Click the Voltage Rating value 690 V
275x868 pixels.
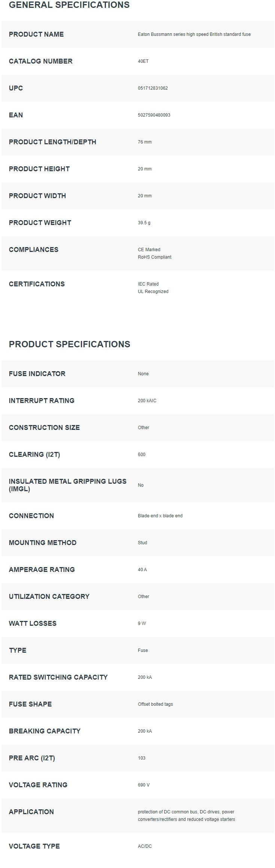(x=144, y=785)
